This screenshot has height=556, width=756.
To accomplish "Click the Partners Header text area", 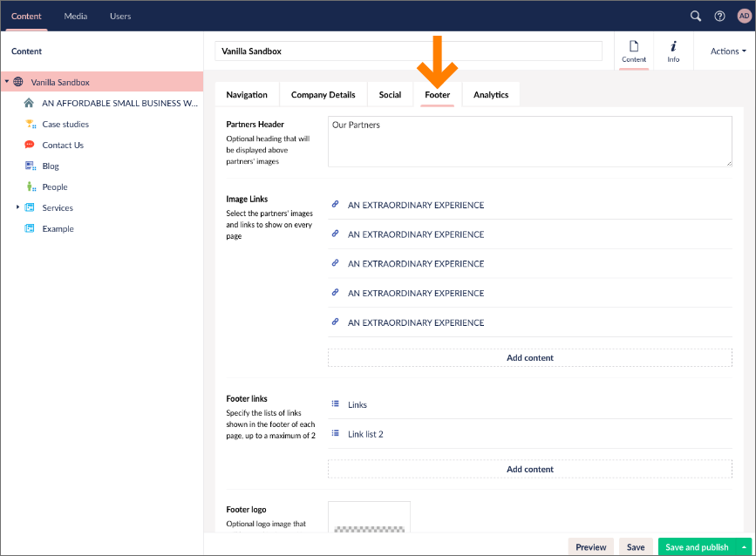I will pyautogui.click(x=530, y=142).
